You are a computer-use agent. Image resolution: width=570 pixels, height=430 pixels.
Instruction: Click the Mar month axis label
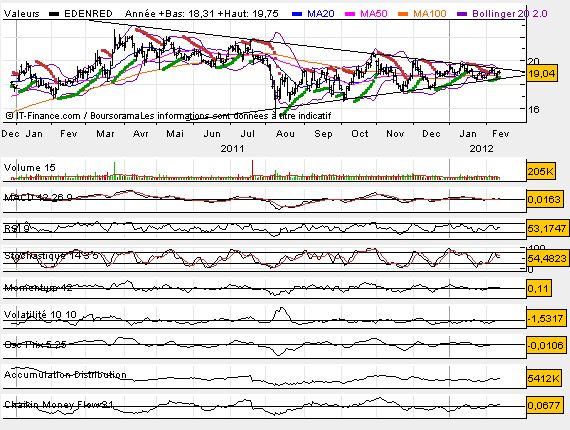point(105,134)
